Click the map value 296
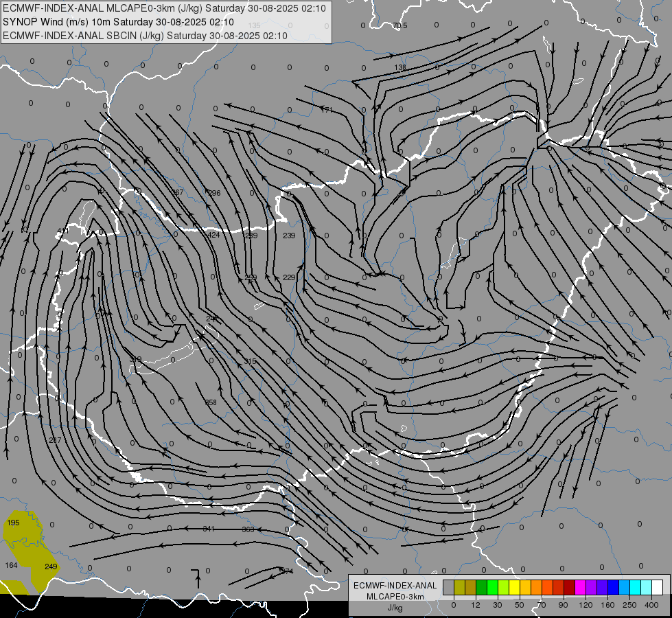 214,193
